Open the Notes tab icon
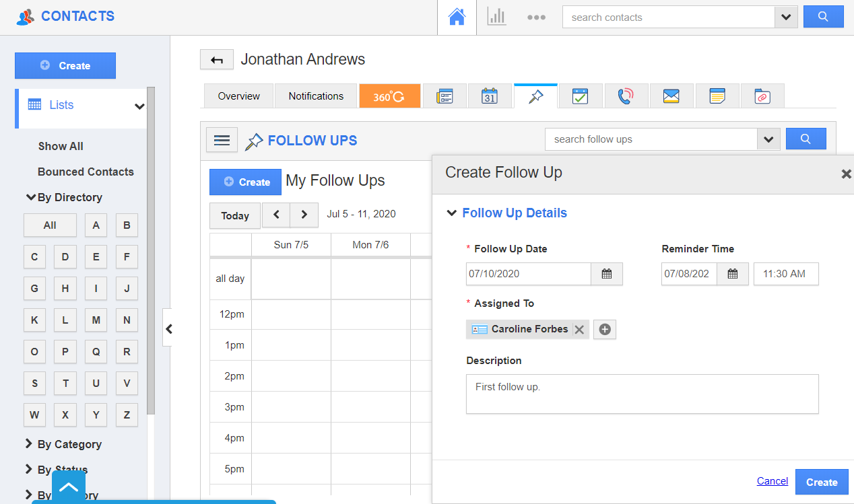 click(x=717, y=96)
